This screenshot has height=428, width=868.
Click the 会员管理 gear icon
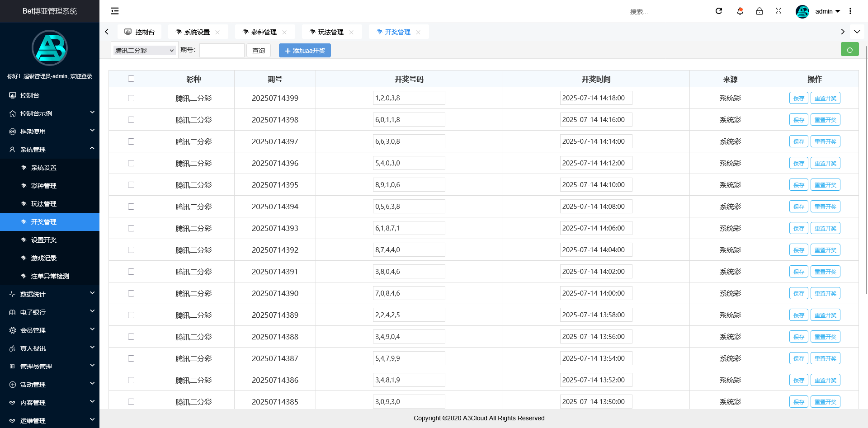pyautogui.click(x=13, y=330)
